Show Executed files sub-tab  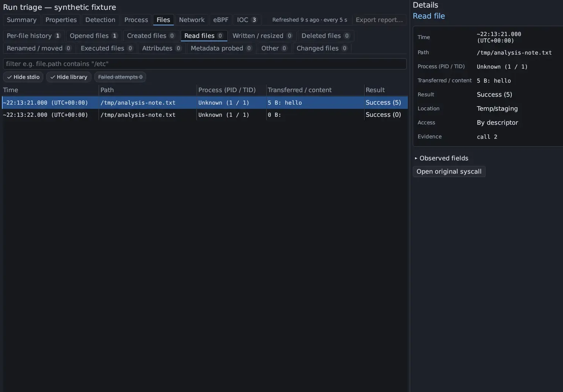coord(107,48)
